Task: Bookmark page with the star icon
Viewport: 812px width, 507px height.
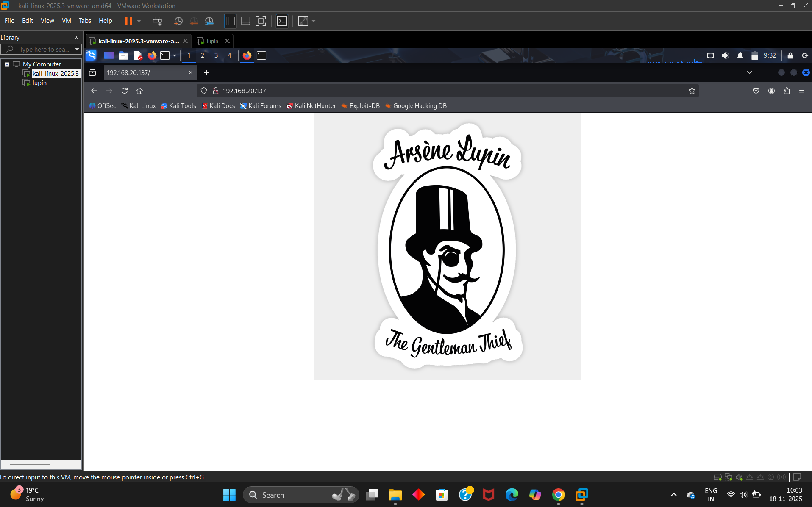Action: (x=692, y=91)
